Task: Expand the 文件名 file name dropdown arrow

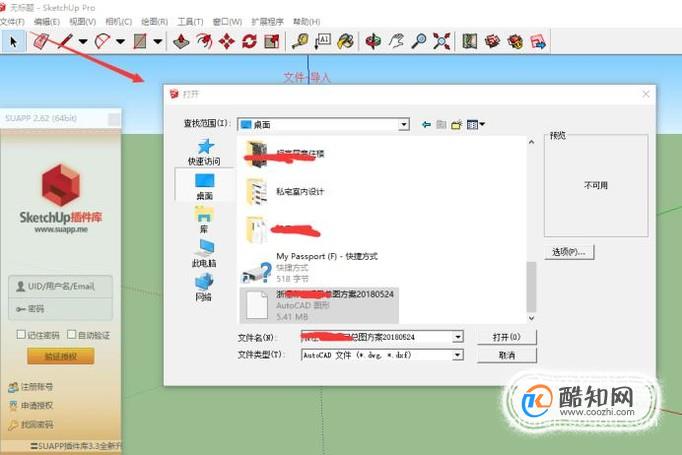Action: [x=458, y=337]
